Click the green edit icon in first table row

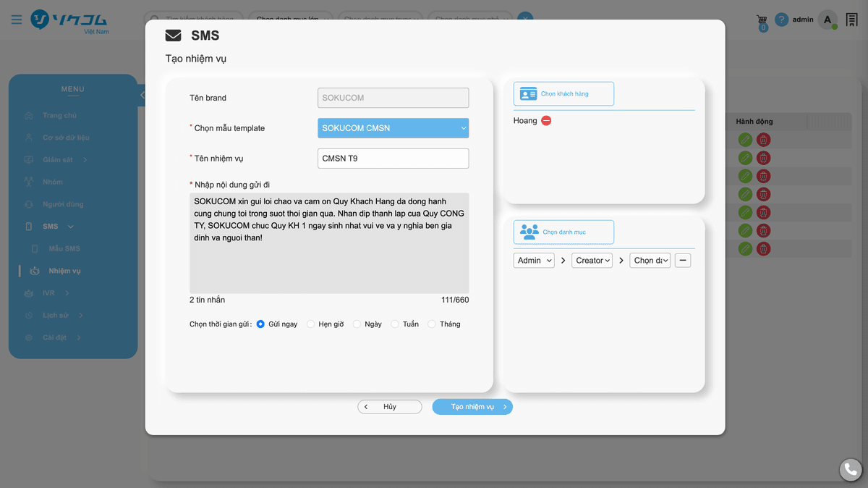pos(745,140)
